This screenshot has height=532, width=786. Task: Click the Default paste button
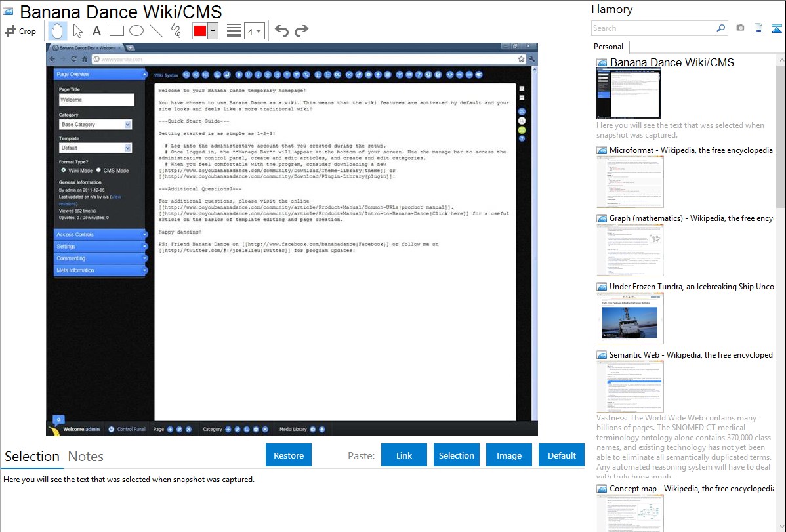click(562, 455)
